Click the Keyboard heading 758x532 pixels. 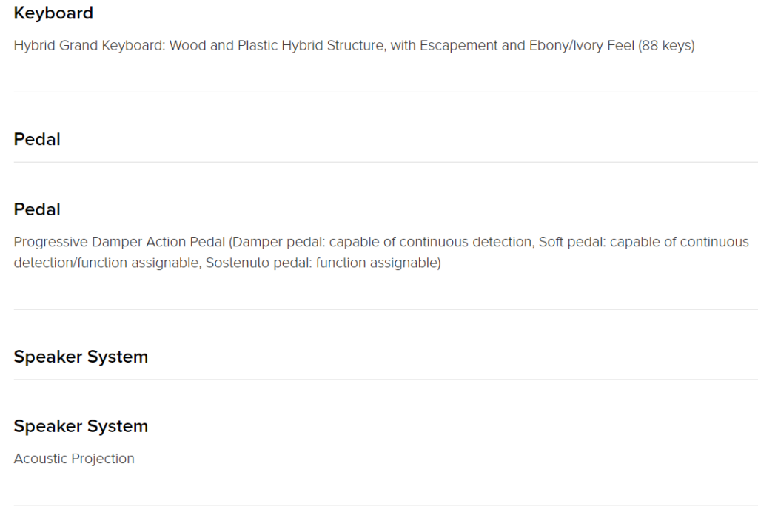[x=53, y=13]
